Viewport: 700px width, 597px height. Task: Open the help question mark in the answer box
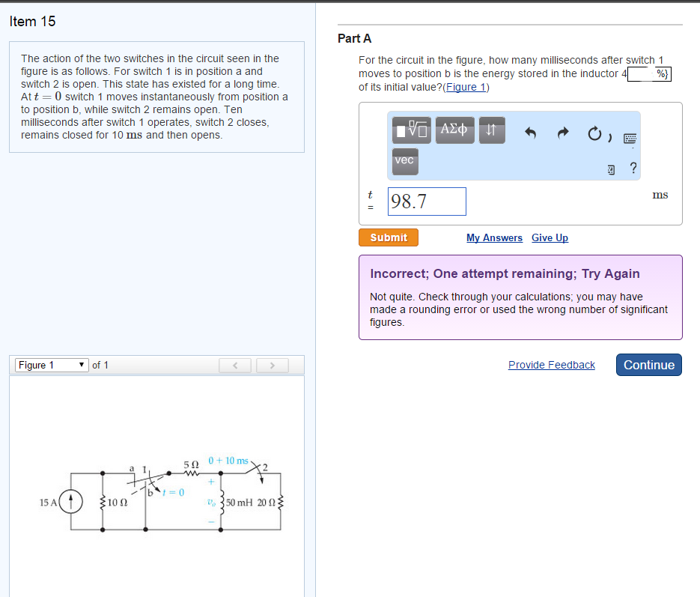pyautogui.click(x=633, y=169)
